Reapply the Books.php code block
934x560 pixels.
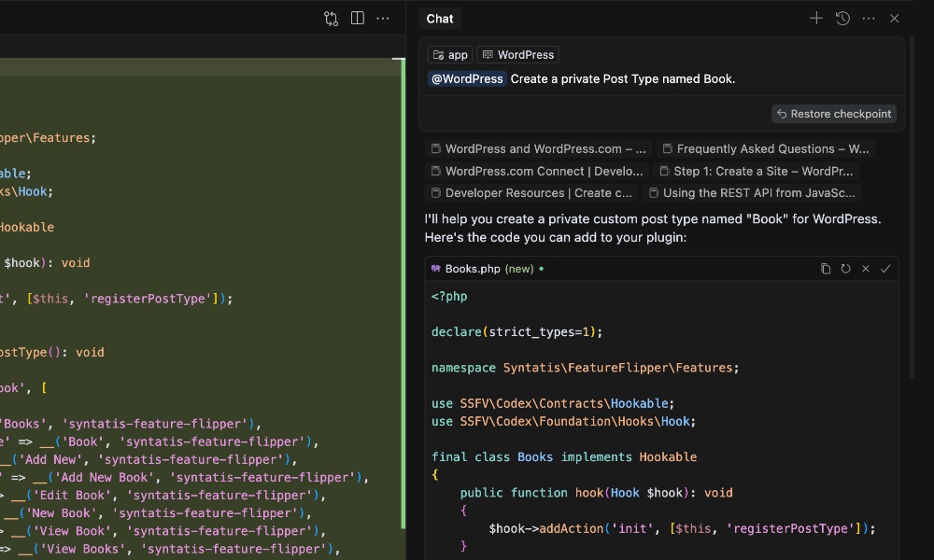coord(845,269)
